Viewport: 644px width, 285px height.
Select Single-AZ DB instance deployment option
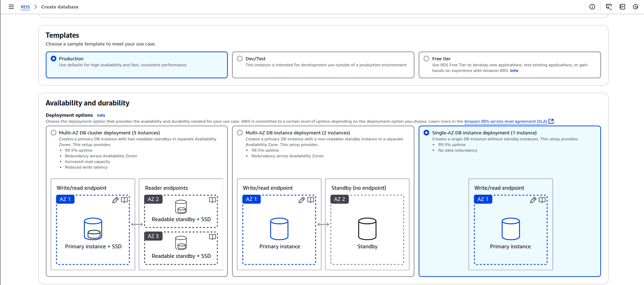(426, 133)
